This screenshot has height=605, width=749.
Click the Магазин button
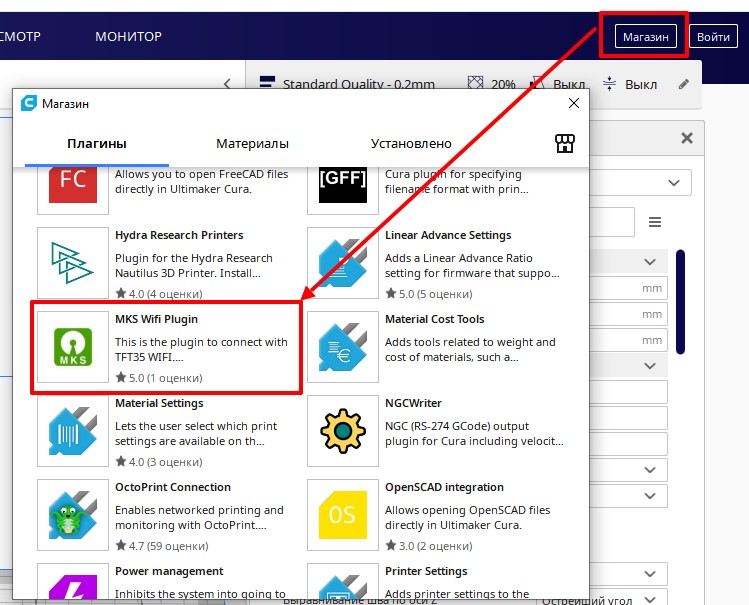pyautogui.click(x=645, y=37)
